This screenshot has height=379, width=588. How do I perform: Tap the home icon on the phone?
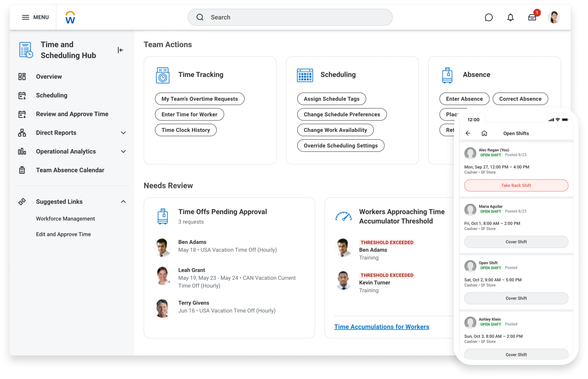[x=484, y=133]
